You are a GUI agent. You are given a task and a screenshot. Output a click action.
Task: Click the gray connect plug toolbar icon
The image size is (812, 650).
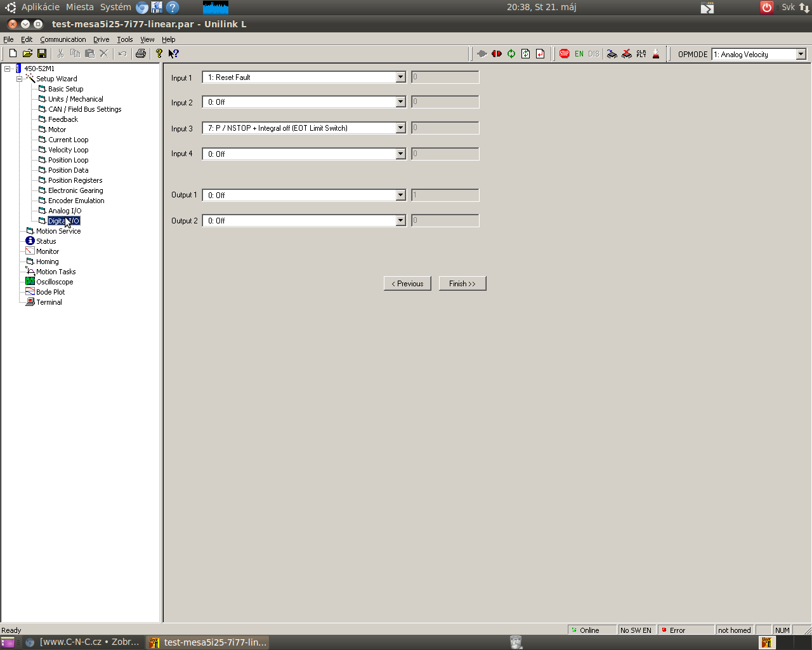482,54
